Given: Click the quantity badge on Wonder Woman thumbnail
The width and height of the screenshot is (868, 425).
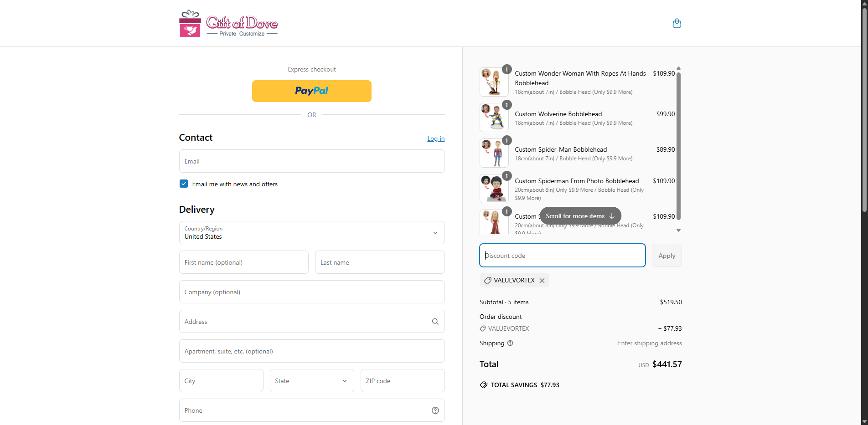Looking at the screenshot, I should click(x=506, y=70).
